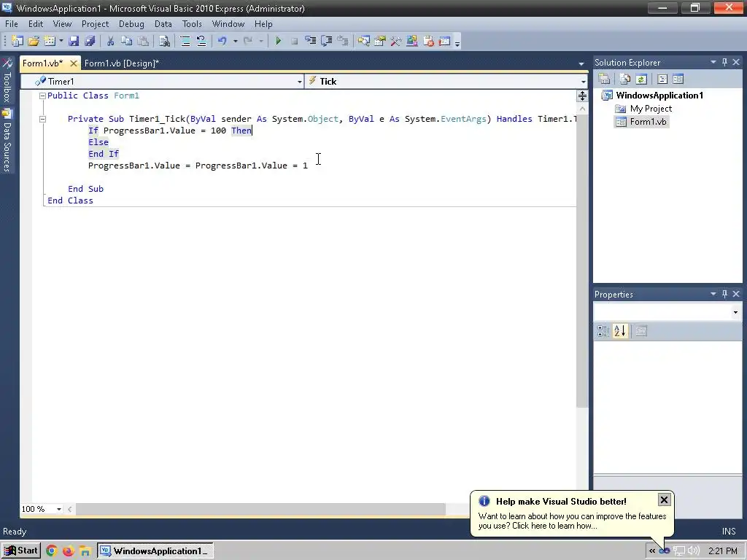Screen dimensions: 747x560
Task: Open the Toolbox side panel tab
Action: point(7,80)
